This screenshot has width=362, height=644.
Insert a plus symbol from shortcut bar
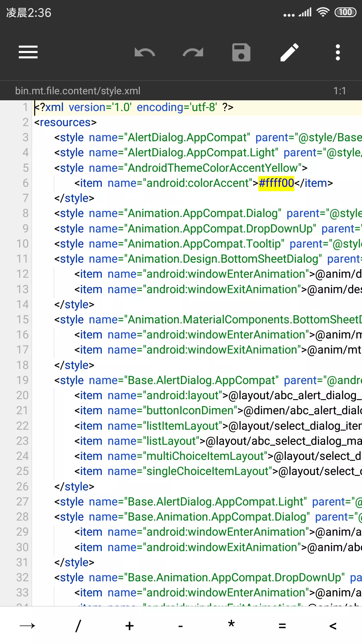pyautogui.click(x=129, y=626)
